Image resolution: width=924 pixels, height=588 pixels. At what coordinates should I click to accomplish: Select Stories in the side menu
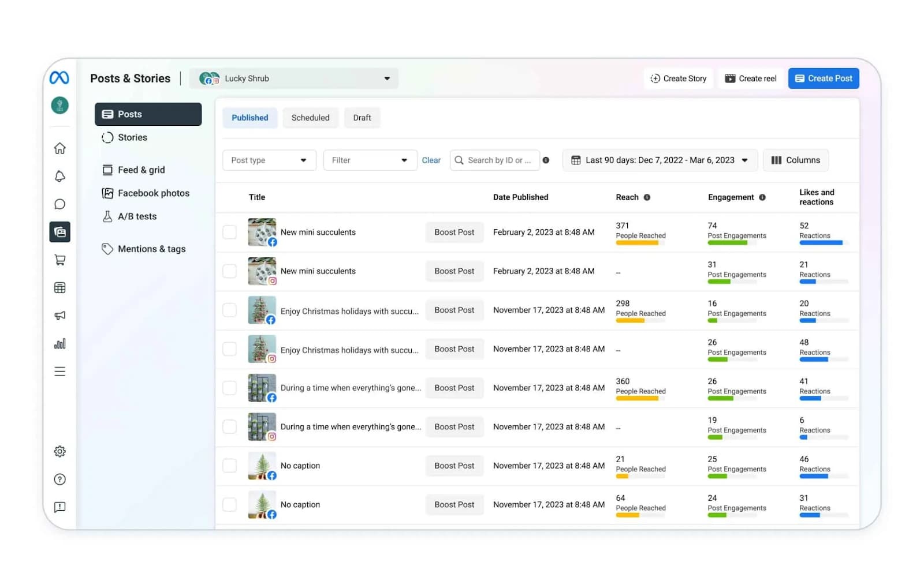(132, 137)
